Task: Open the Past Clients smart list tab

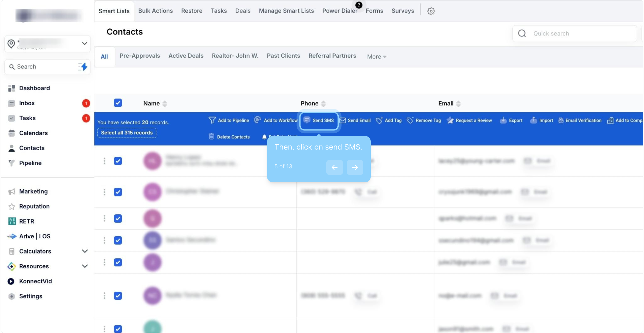Action: point(283,56)
